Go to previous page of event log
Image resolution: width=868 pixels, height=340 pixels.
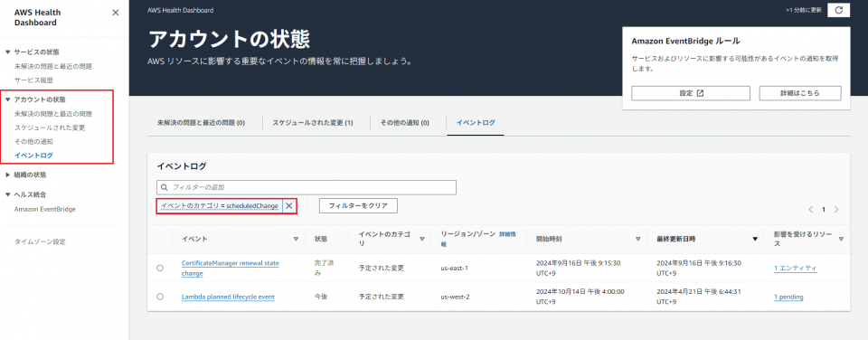pyautogui.click(x=811, y=210)
